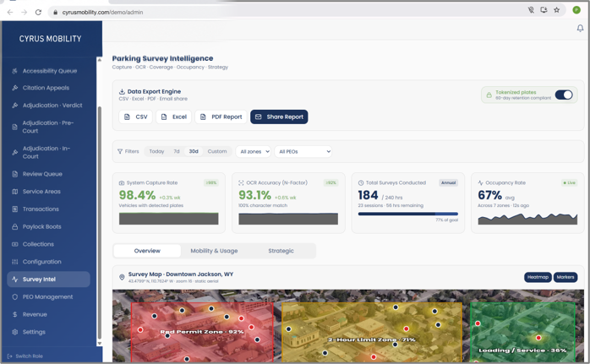The height and width of the screenshot is (364, 590).
Task: Click the Share Report button
Action: pyautogui.click(x=279, y=117)
